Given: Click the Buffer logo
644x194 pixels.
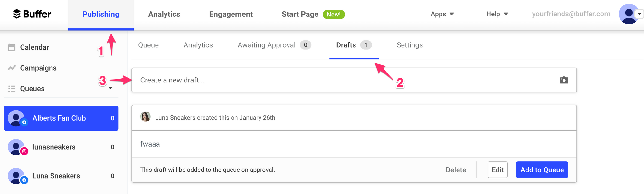Looking at the screenshot, I should coord(32,14).
